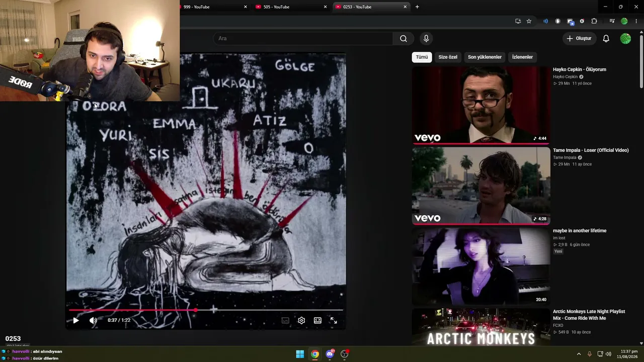
Task: Close the '999 - YouTube' tab
Action: (x=246, y=7)
